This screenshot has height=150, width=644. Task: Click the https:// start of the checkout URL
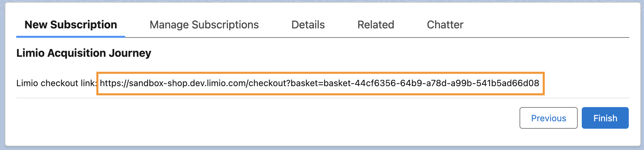pyautogui.click(x=114, y=83)
